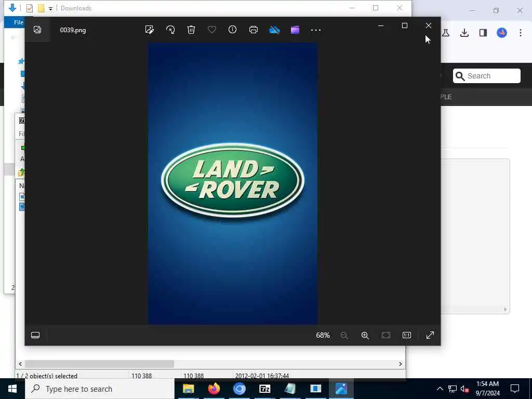The width and height of the screenshot is (532, 399).
Task: Open File tab in Downloads Explorer window
Action: [18, 22]
